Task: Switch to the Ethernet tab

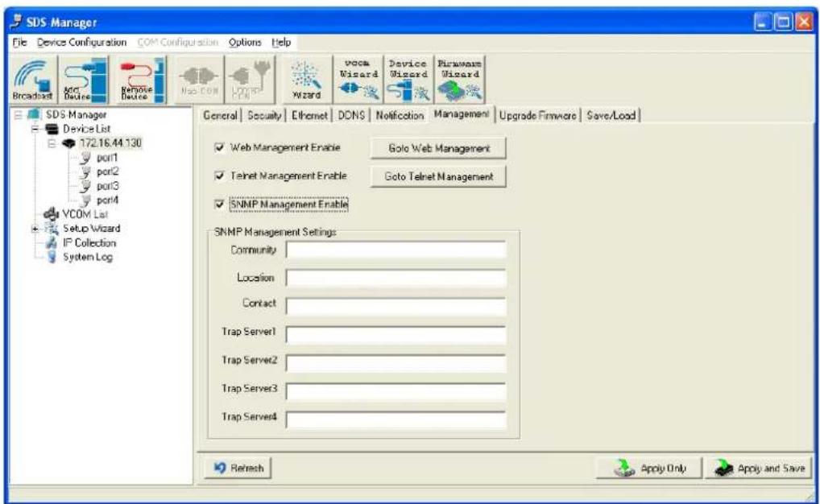Action: coord(309,116)
